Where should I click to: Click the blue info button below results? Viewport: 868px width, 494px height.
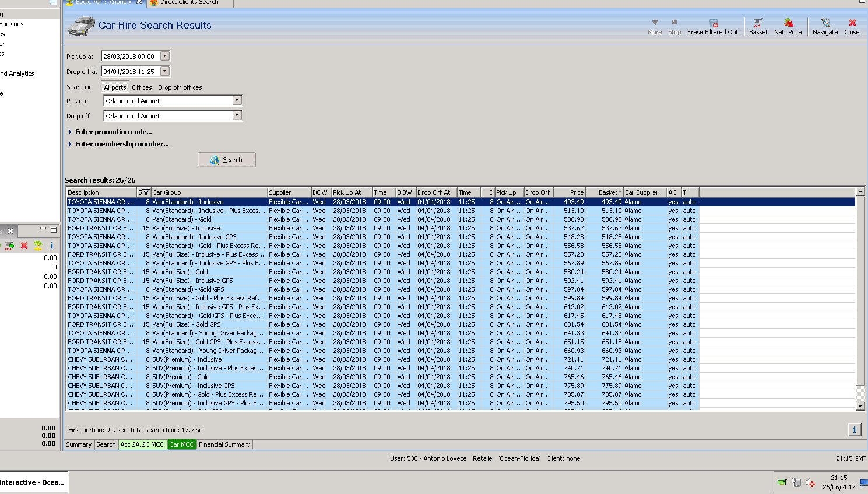pos(854,430)
